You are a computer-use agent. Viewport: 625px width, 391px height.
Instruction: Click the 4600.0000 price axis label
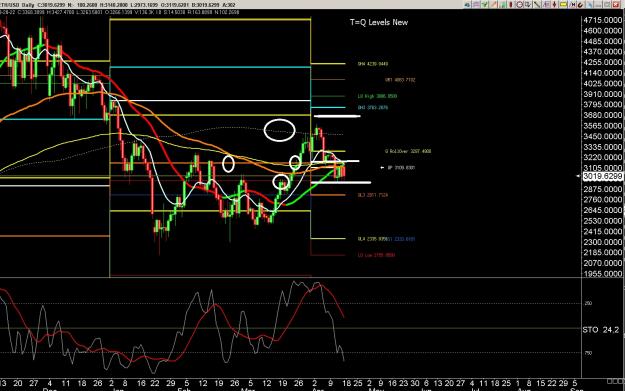pos(602,31)
